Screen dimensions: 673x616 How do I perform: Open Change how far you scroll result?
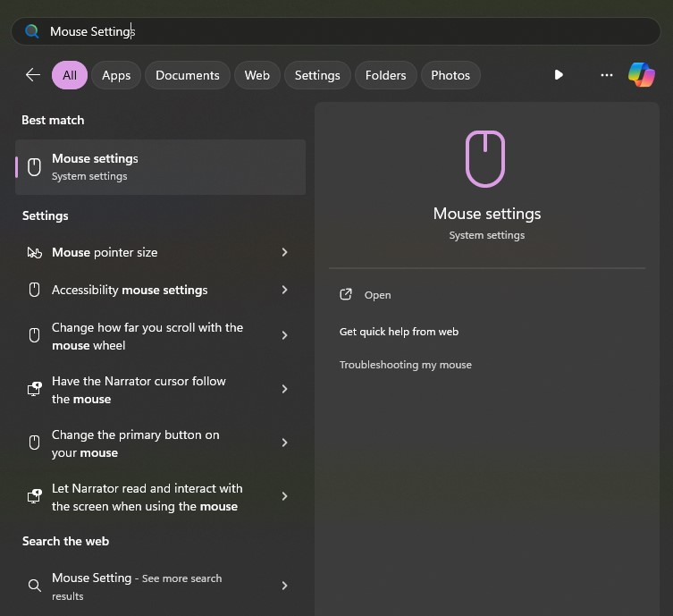click(161, 336)
